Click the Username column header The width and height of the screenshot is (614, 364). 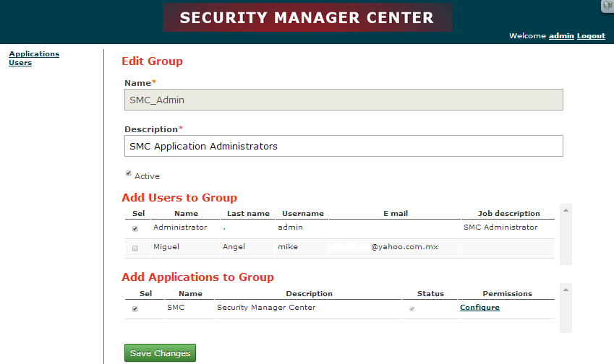[x=303, y=214]
